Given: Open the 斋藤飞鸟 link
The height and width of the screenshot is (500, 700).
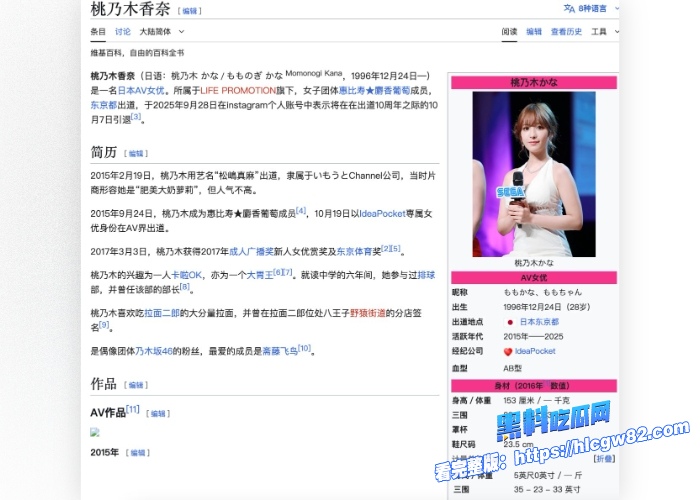Looking at the screenshot, I should 280,351.
